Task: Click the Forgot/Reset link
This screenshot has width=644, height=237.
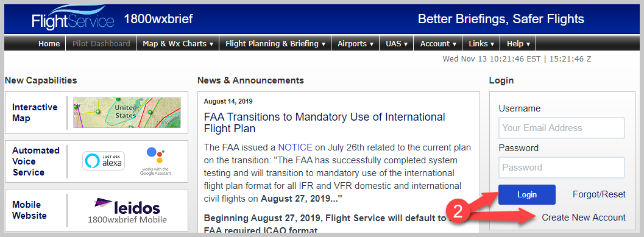Action: [x=600, y=194]
